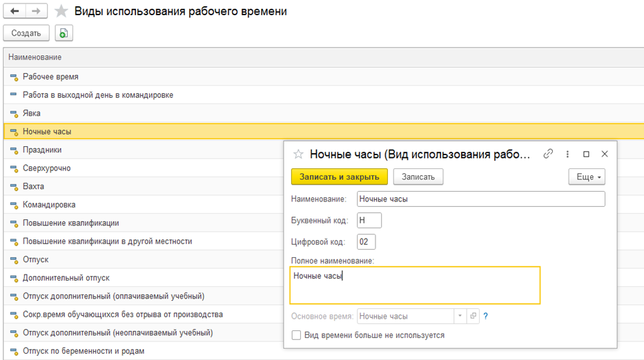Select Отпуск дополнительный (неоплачиваемый учебный) row
Viewport: 644px width, 360px height.
click(x=144, y=332)
